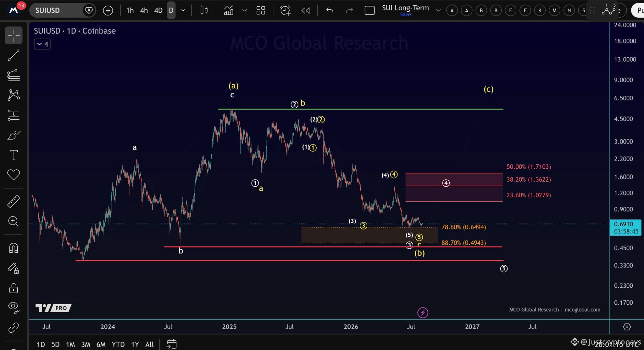The width and height of the screenshot is (644, 350).
Task: Click the 50.00% (1.7103) Fibonacci label
Action: pos(529,167)
